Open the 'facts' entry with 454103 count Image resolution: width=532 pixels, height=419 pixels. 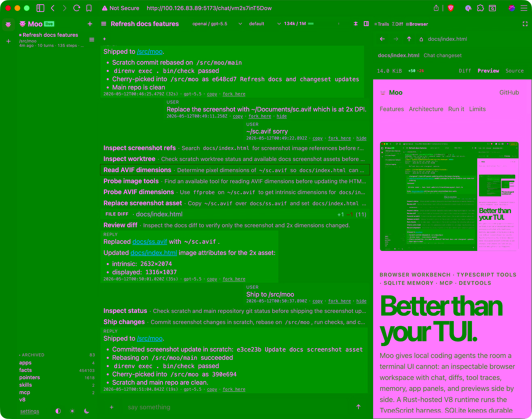click(x=57, y=370)
